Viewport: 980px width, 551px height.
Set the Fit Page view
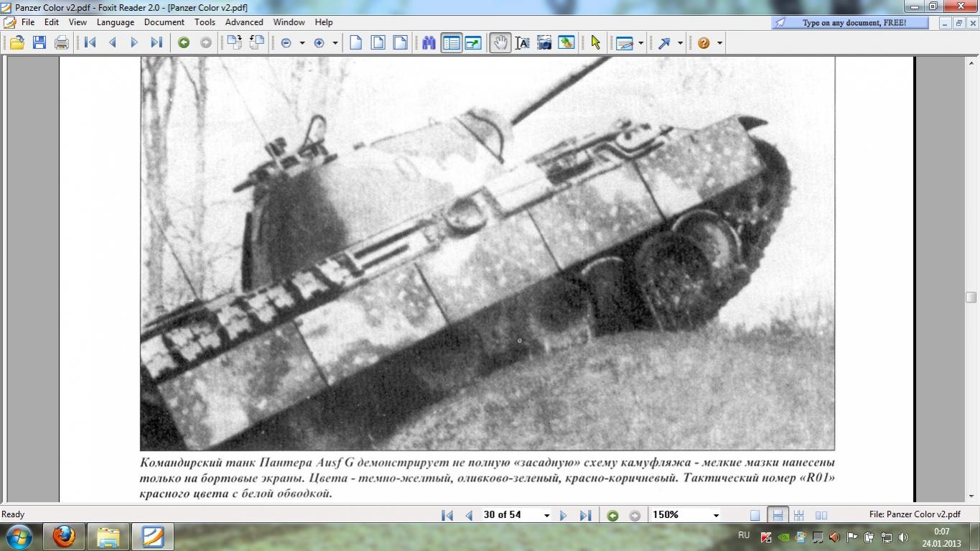378,43
